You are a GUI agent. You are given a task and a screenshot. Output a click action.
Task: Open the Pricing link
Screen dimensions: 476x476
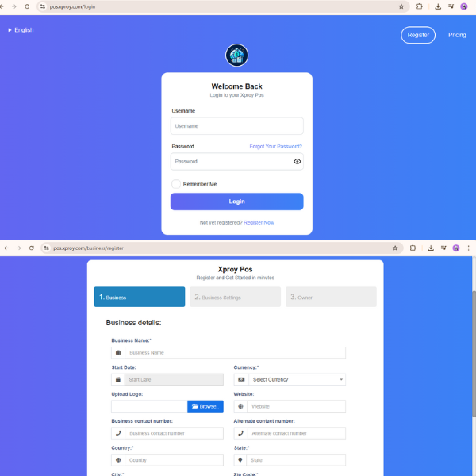pyautogui.click(x=457, y=35)
